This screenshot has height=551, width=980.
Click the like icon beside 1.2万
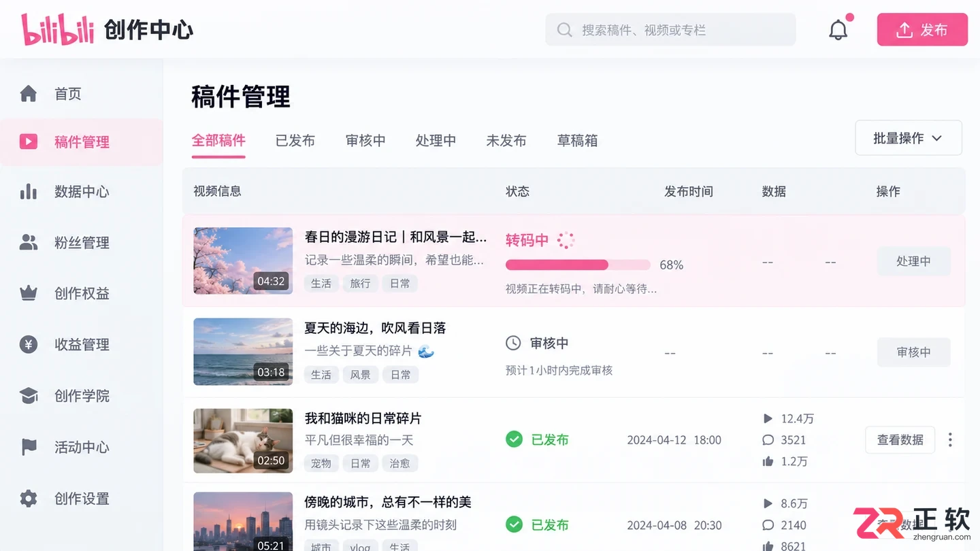tap(768, 462)
